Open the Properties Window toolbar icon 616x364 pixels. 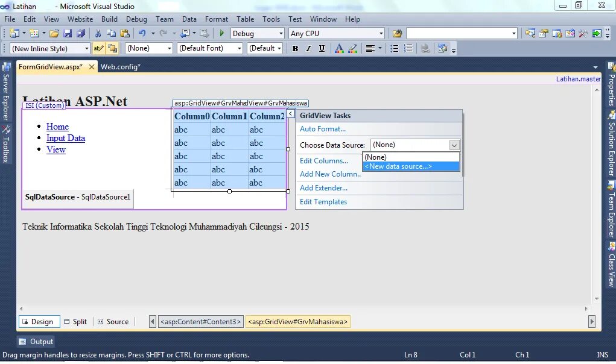point(544,34)
